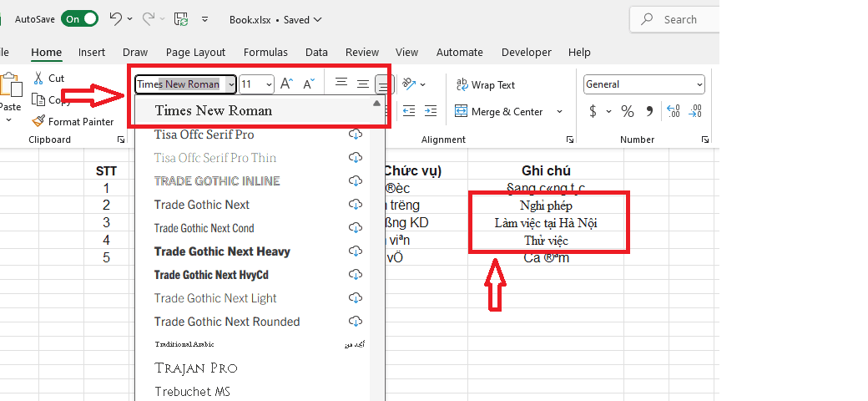This screenshot has height=401, width=868.
Task: Toggle Bottom Align in Alignment group
Action: pos(383,84)
